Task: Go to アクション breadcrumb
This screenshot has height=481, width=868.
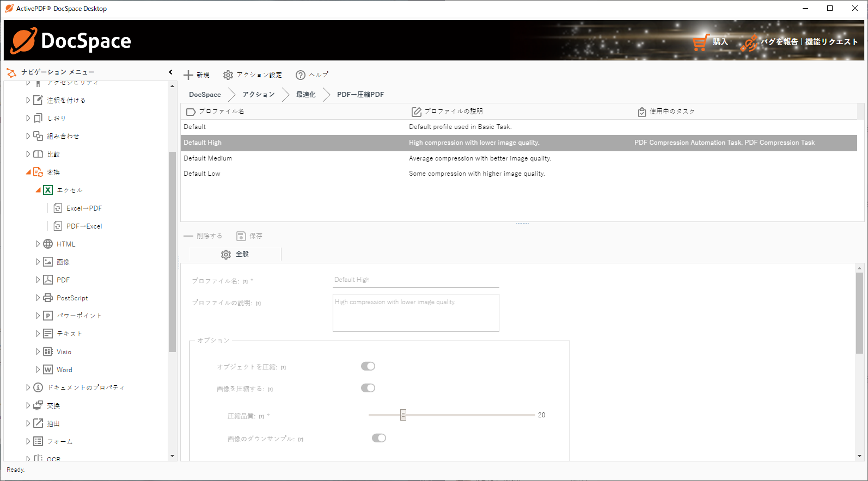Action: tap(259, 95)
